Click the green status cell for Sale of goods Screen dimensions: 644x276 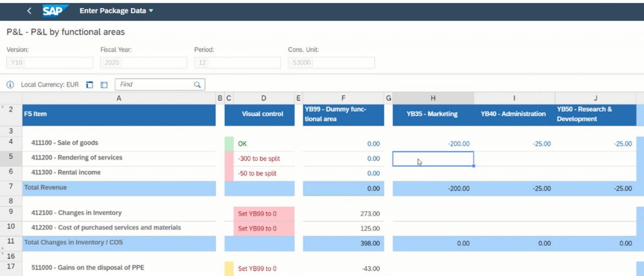tap(229, 143)
